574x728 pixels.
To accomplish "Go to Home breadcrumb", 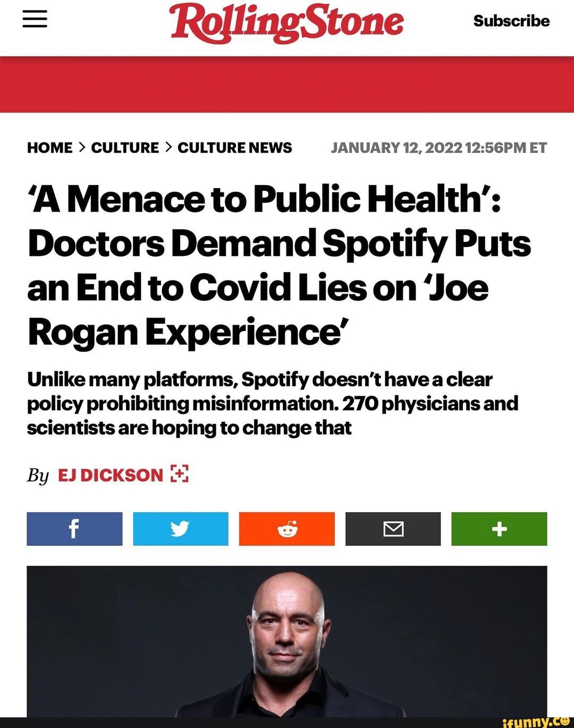I will [x=50, y=148].
